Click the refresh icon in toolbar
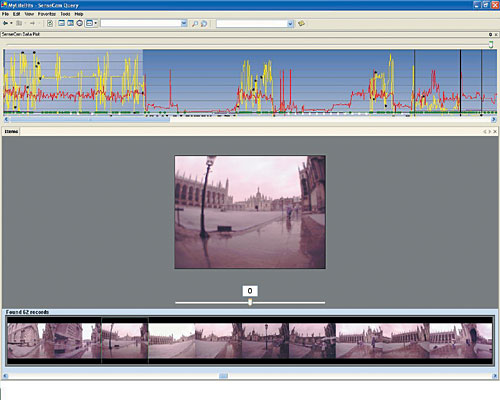 click(x=50, y=23)
